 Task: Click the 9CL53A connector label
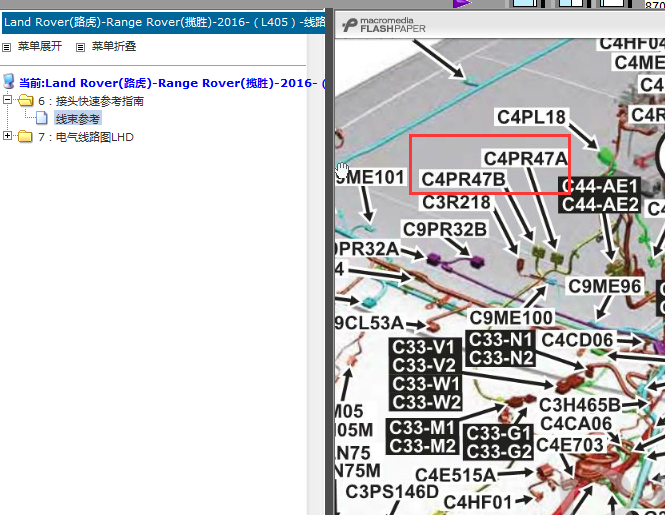coord(369,323)
